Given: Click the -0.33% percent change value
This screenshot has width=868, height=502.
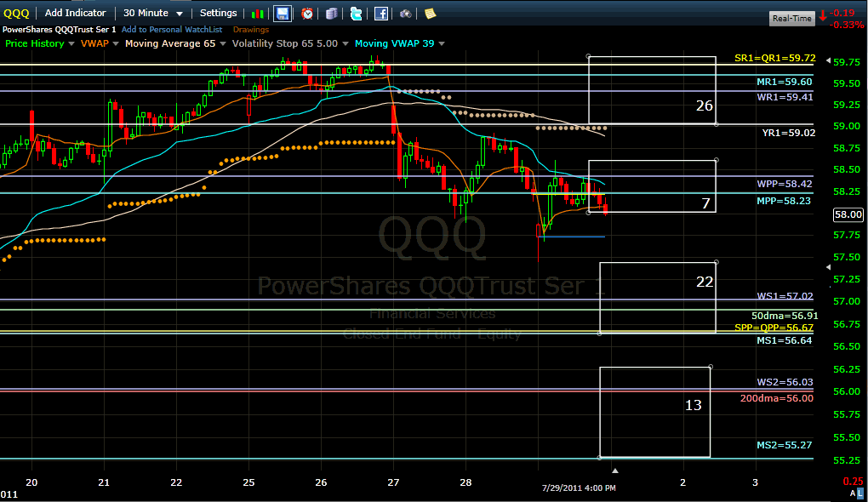Looking at the screenshot, I should click(847, 25).
